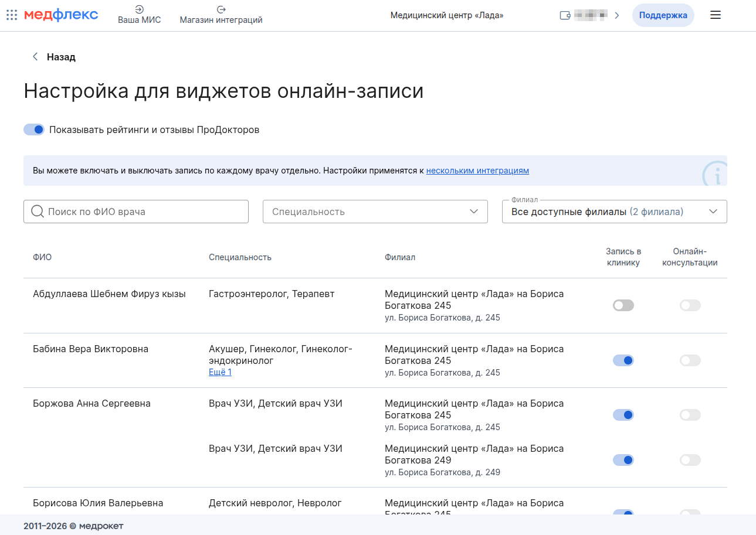Disable clinic booking for Бабина Вера Викторовна
756x535 pixels.
[623, 360]
